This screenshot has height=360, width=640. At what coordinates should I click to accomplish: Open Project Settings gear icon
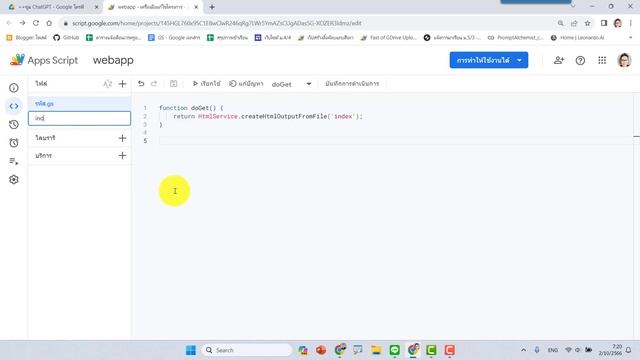(x=14, y=180)
